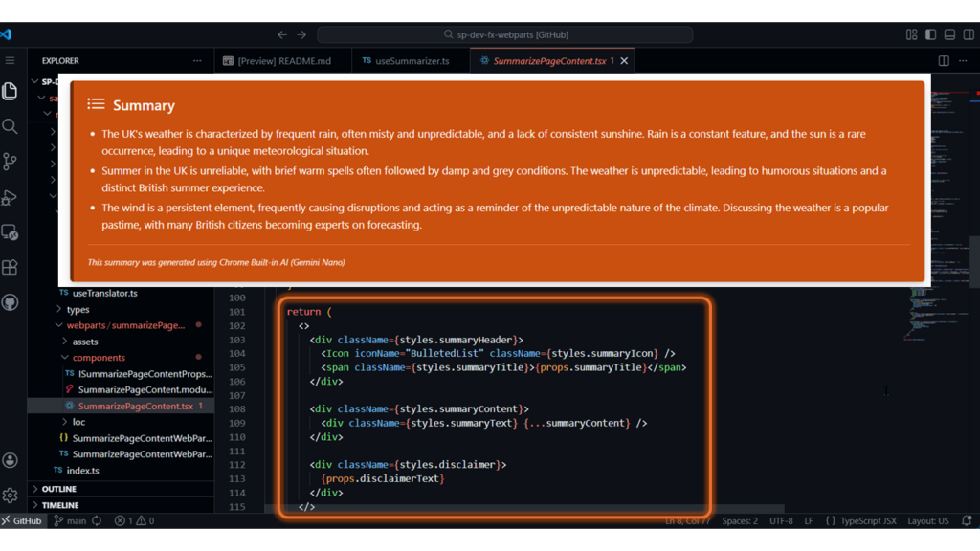The image size is (980, 551).
Task: Open the Accounts menu icon
Action: [x=11, y=460]
